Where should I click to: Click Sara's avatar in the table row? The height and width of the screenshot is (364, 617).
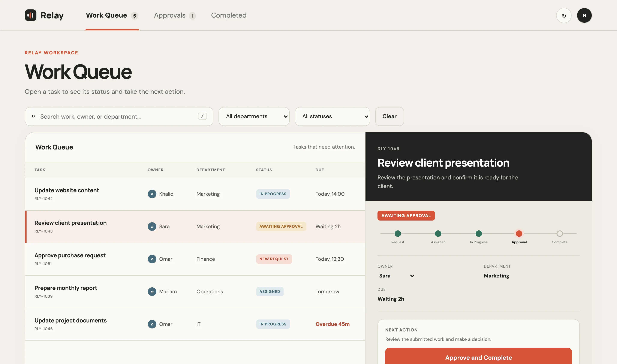point(152,227)
